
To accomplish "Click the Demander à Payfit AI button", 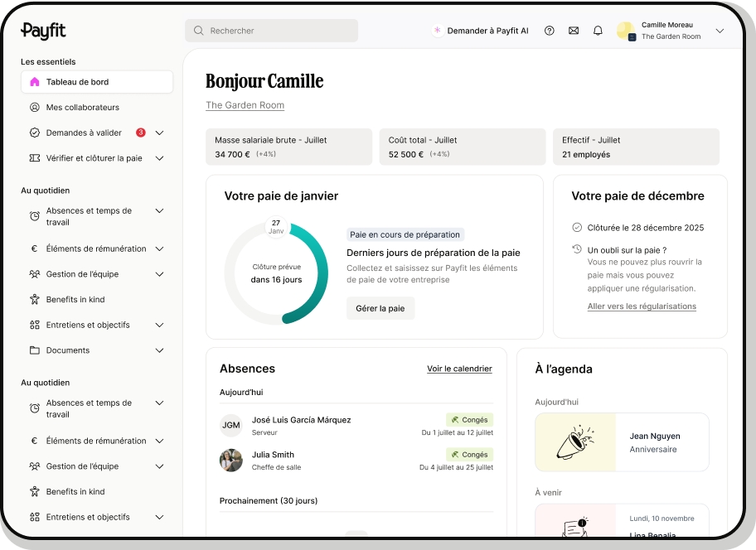I will click(x=481, y=31).
